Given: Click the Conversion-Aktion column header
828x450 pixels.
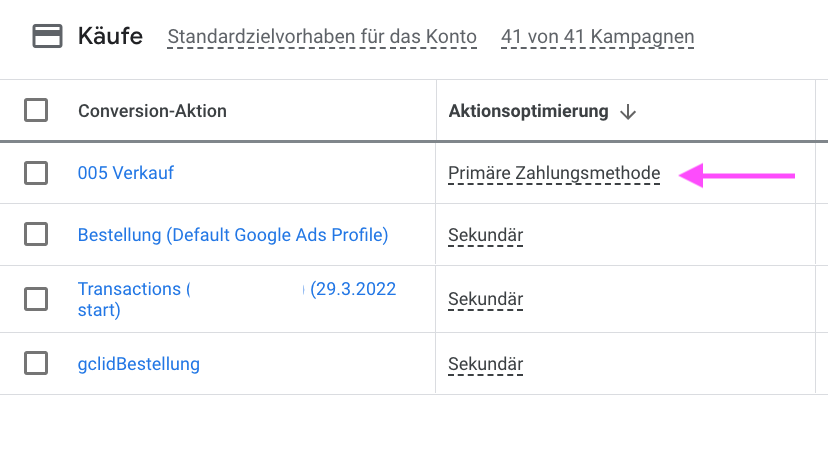Looking at the screenshot, I should click(152, 111).
